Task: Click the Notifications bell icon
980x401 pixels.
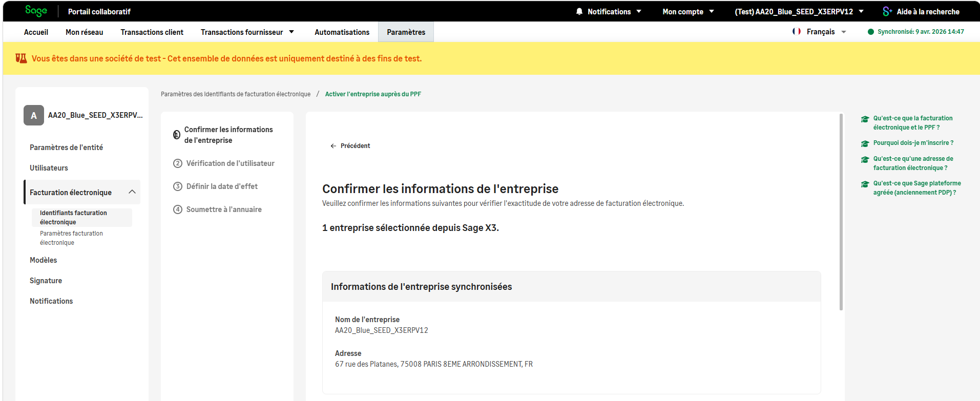Action: pos(579,11)
